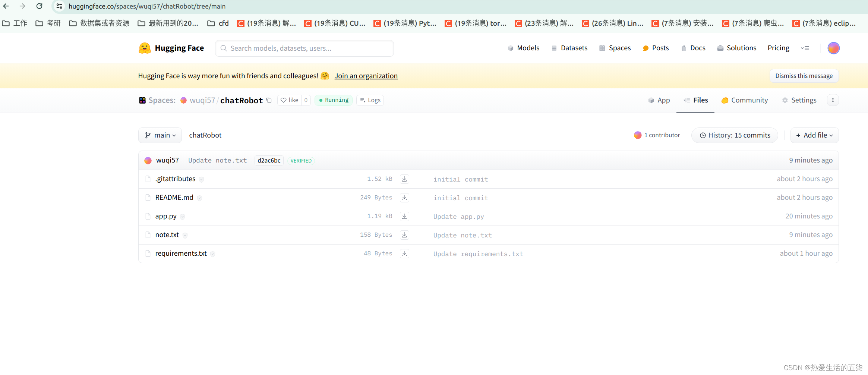The image size is (868, 375).
Task: Open the three-dot space options menu
Action: [x=833, y=100]
